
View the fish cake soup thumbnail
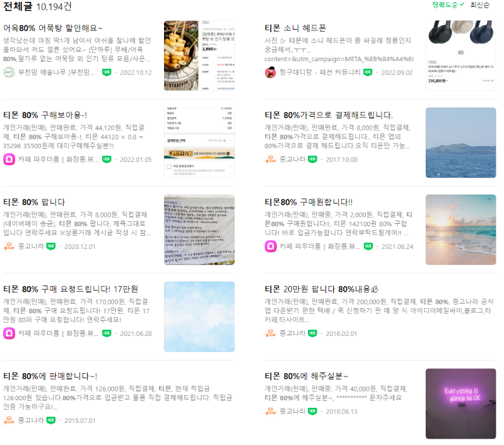point(199,55)
